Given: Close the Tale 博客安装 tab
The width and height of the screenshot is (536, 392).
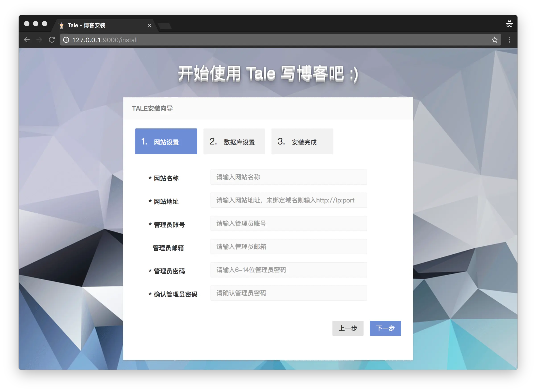Looking at the screenshot, I should pos(149,25).
